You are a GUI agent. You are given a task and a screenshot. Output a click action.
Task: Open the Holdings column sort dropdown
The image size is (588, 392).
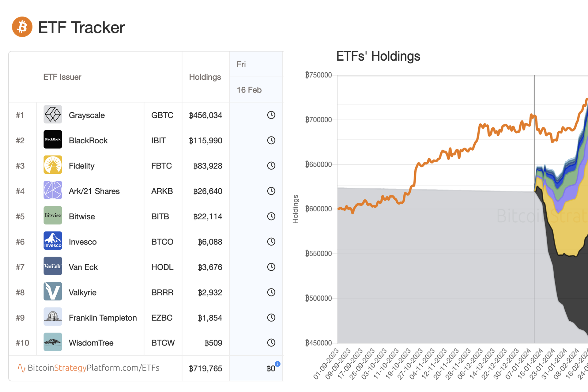(205, 77)
